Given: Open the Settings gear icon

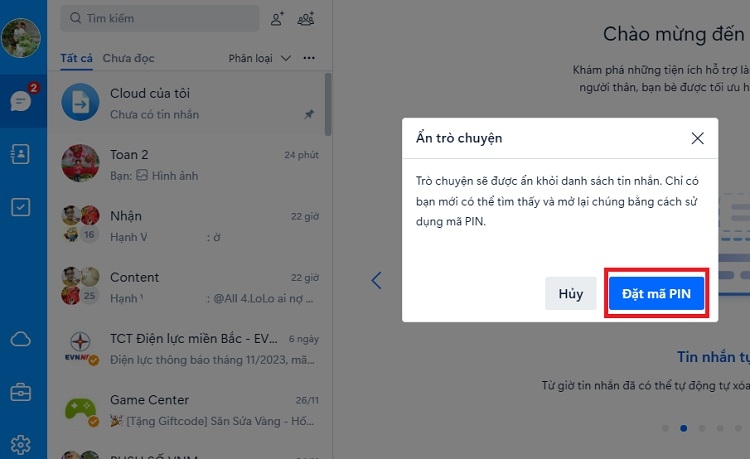Looking at the screenshot, I should pos(21,445).
